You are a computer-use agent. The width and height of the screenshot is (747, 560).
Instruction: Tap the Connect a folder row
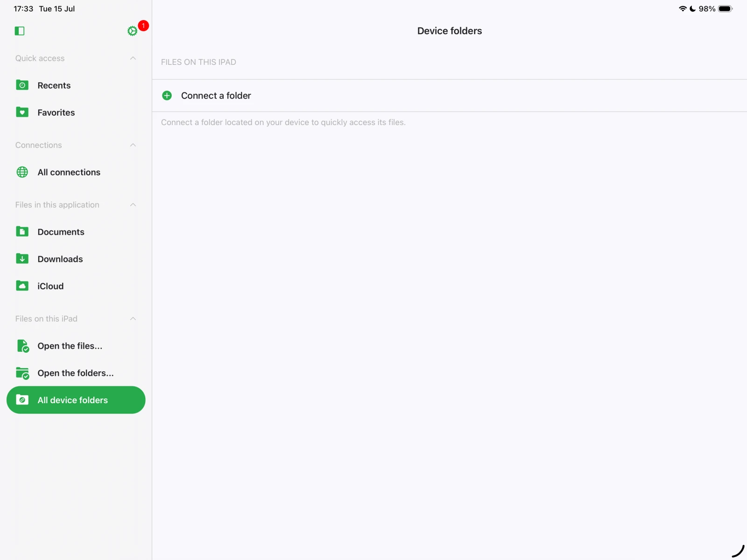(x=216, y=96)
